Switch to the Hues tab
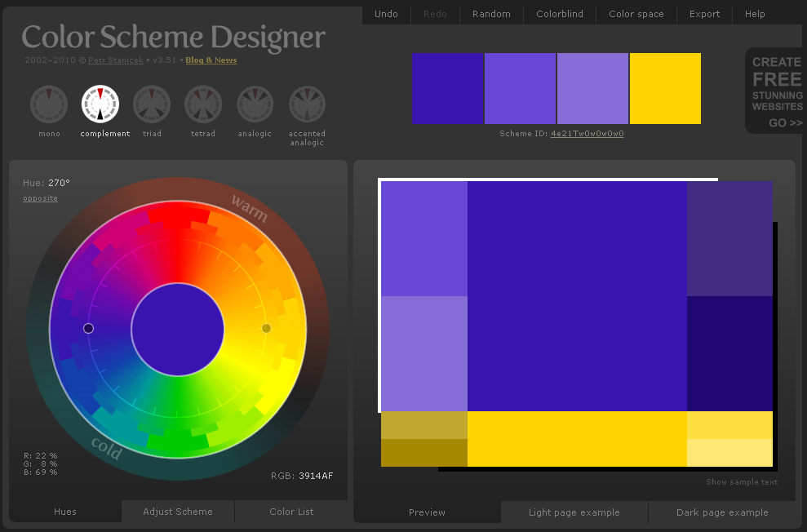This screenshot has height=532, width=807. click(x=64, y=512)
